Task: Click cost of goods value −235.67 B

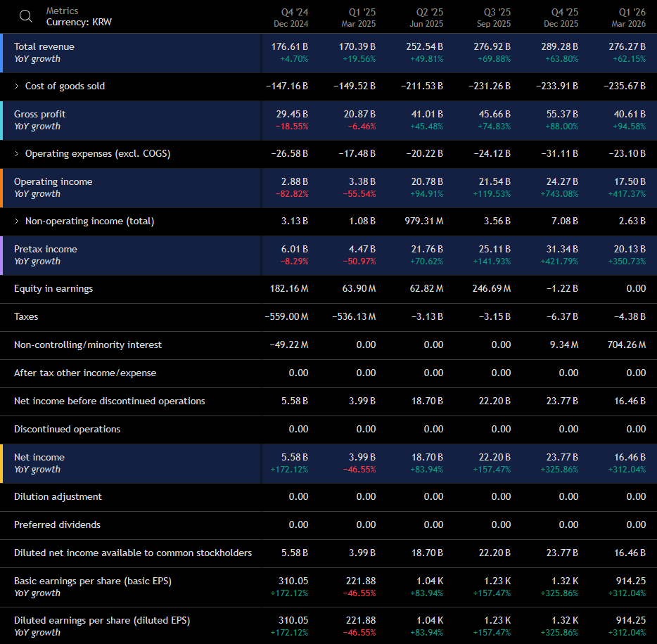Action: [625, 86]
